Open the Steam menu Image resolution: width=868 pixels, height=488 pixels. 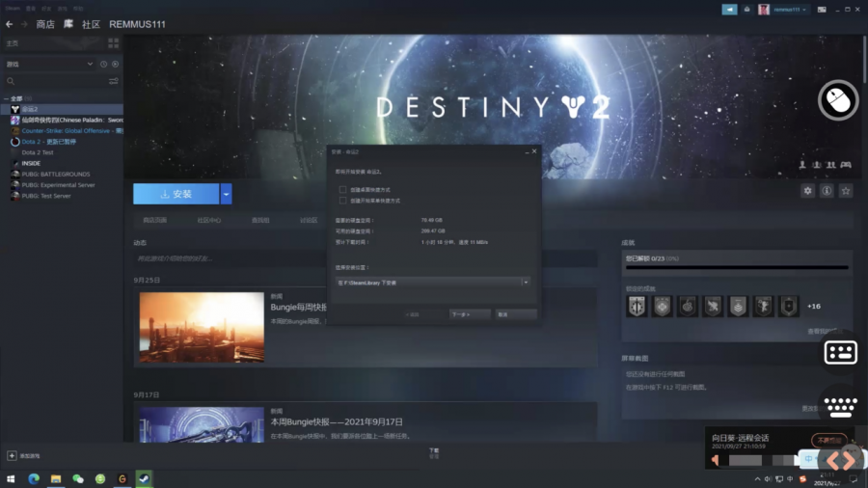13,9
